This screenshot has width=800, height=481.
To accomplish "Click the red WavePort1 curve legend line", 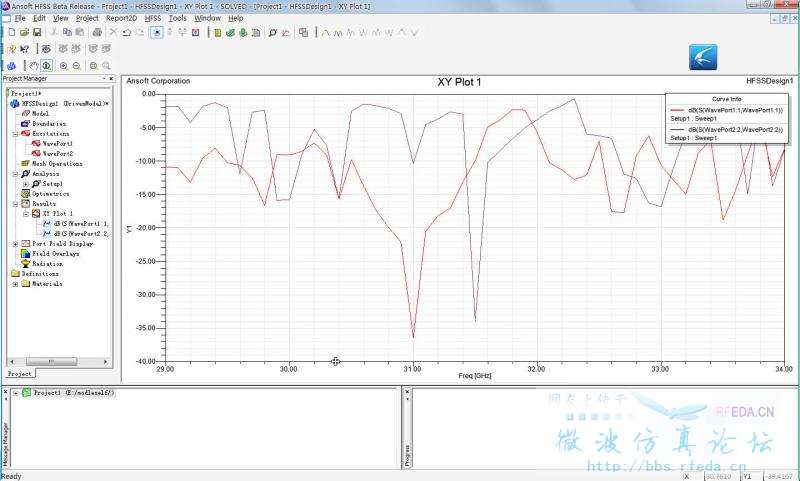I will pos(676,110).
